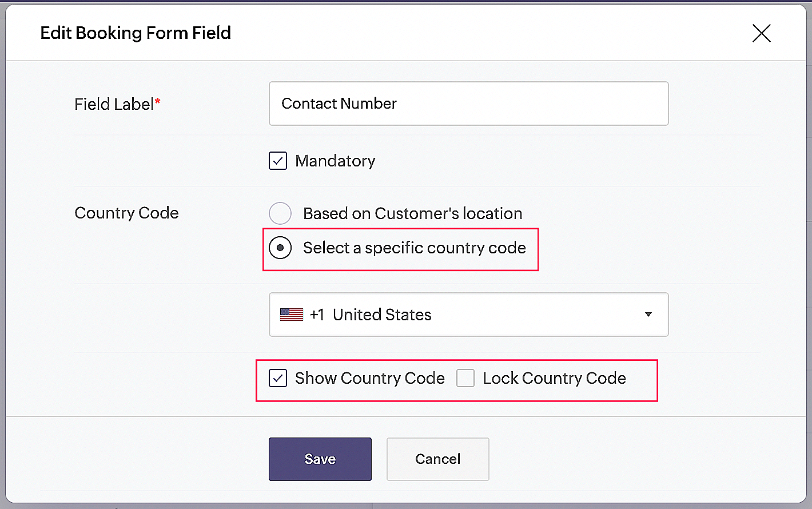Toggle the Mandatory checkbox
The image size is (812, 509).
click(278, 161)
